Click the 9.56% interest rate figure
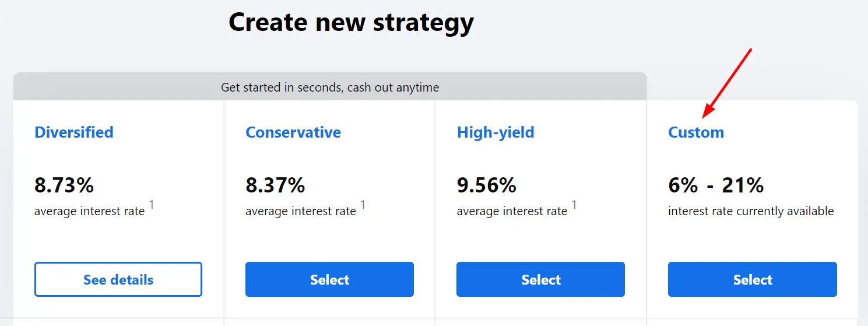The image size is (868, 326). pos(487,185)
